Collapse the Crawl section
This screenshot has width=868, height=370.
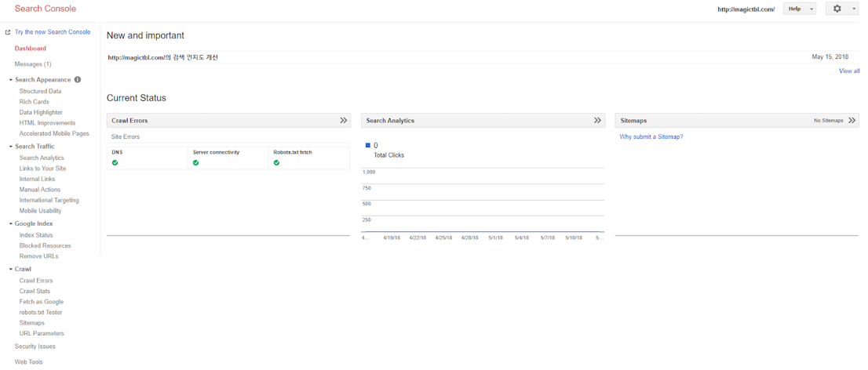pos(11,270)
